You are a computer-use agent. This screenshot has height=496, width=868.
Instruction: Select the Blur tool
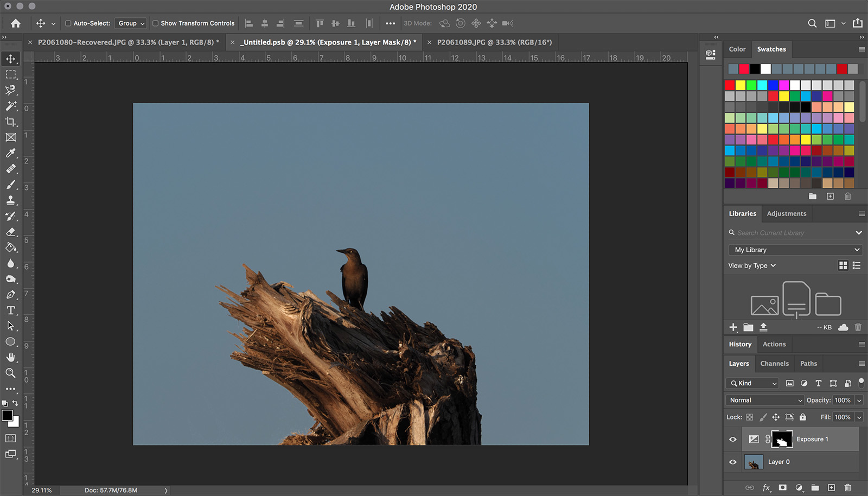click(x=10, y=263)
